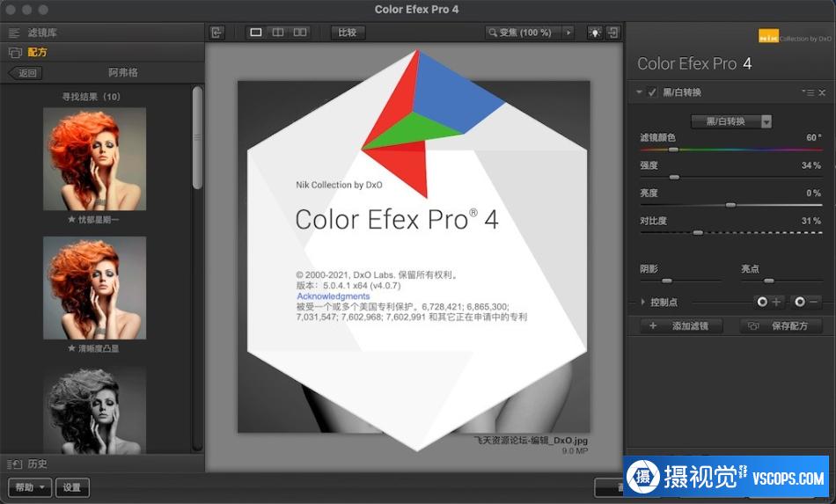Image resolution: width=836 pixels, height=504 pixels.
Task: Click the 阿弗格 category title
Action: [x=123, y=72]
